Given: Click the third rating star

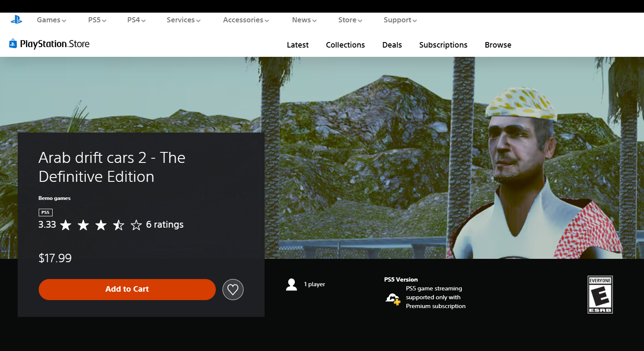Looking at the screenshot, I should tap(101, 225).
